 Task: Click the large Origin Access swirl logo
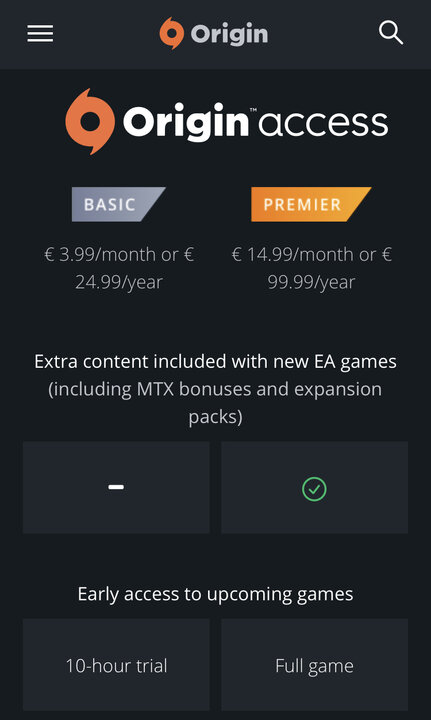click(90, 122)
